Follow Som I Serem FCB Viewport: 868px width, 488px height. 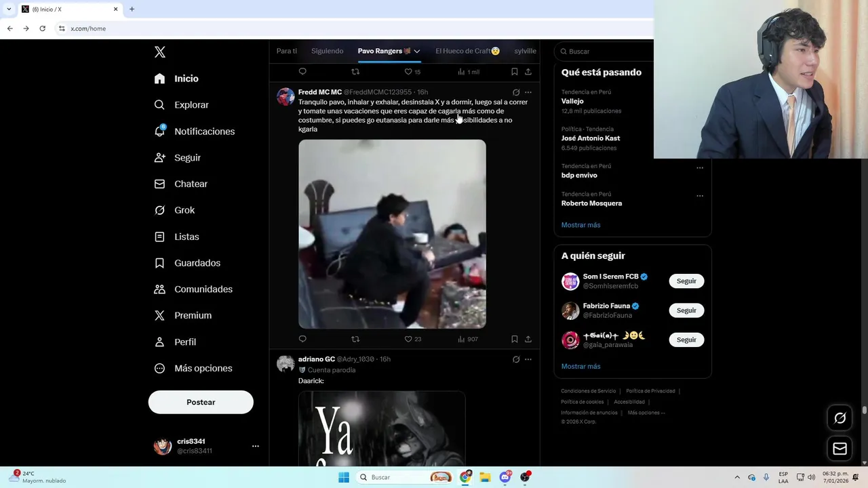[686, 281]
